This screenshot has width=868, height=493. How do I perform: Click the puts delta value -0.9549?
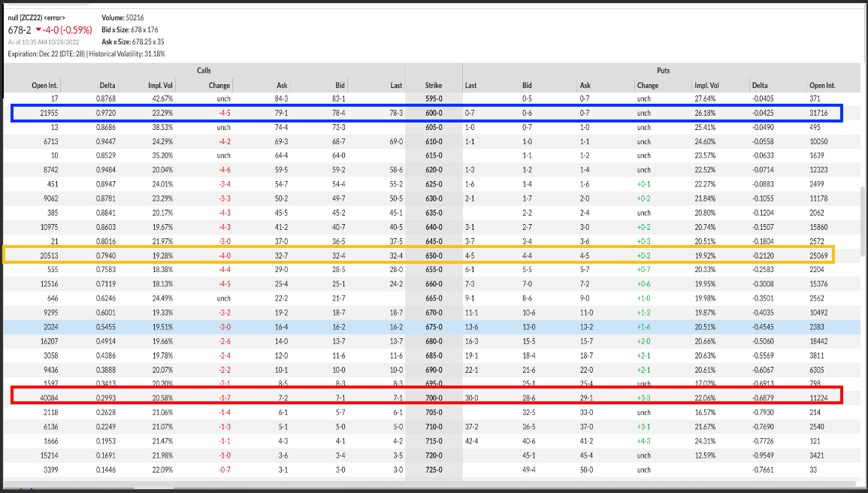[763, 455]
